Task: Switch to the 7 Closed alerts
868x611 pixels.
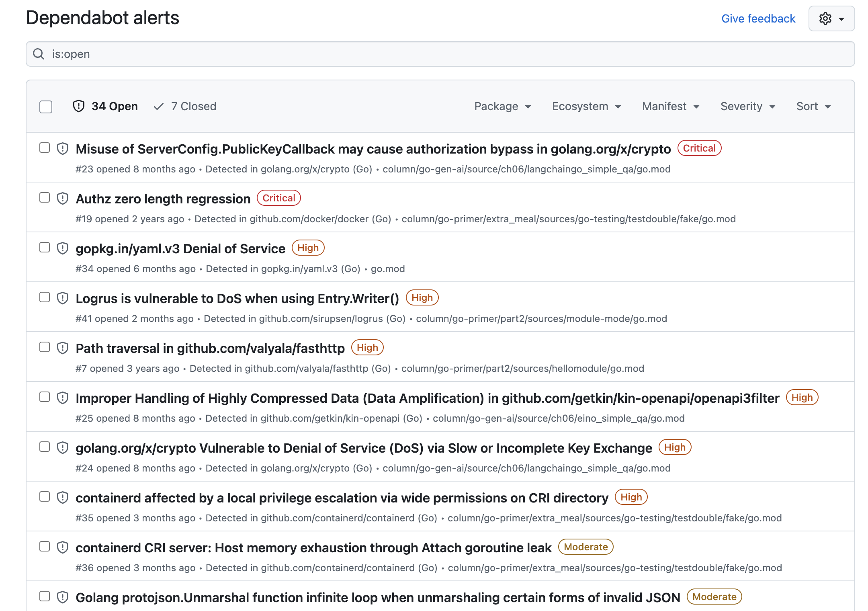Action: click(x=185, y=106)
